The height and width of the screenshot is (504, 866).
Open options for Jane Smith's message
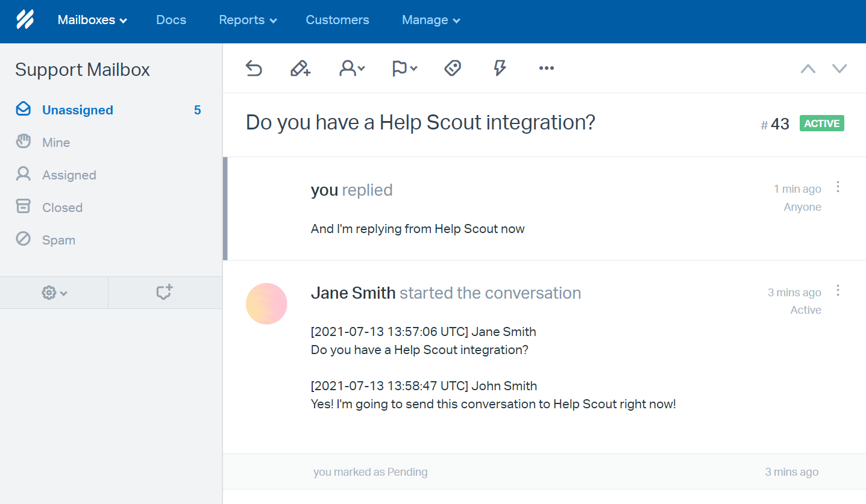tap(838, 291)
